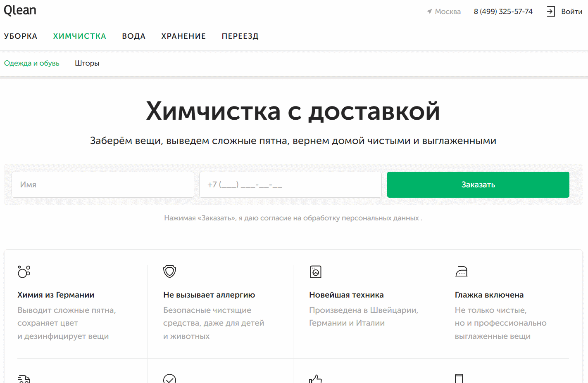Viewport: 588px width, 383px height.
Task: Open the Переезд section
Action: [240, 36]
